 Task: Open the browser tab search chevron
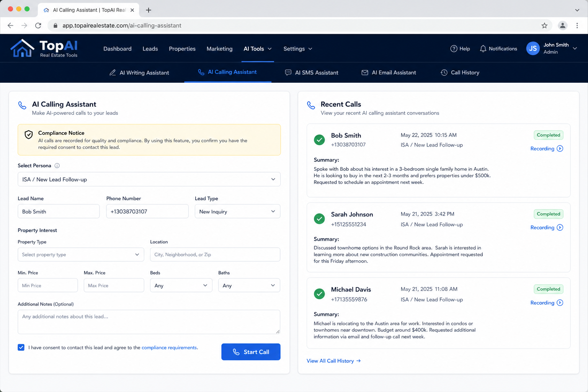point(577,10)
